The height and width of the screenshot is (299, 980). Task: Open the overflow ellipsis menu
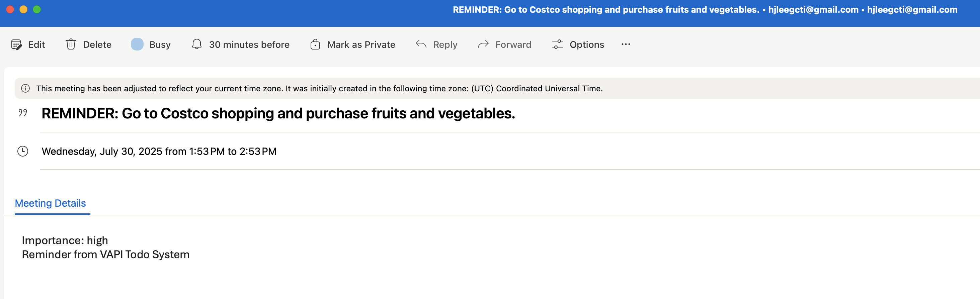(x=626, y=44)
